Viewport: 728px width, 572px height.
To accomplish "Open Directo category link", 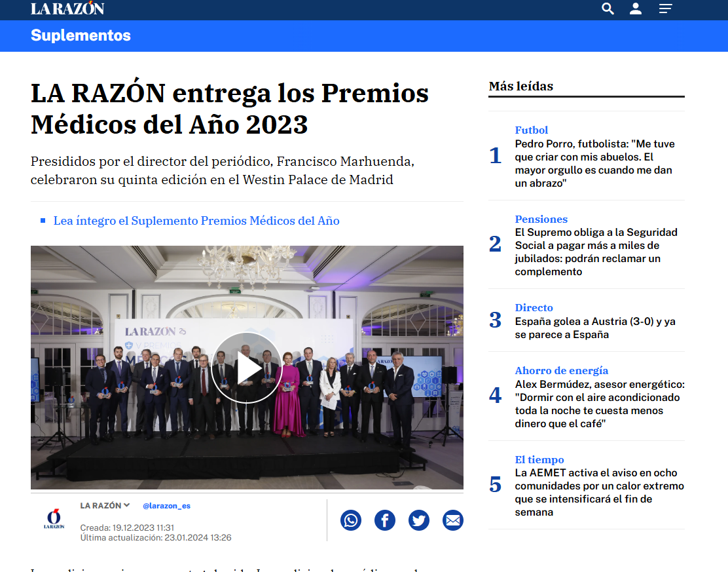I will [x=534, y=307].
